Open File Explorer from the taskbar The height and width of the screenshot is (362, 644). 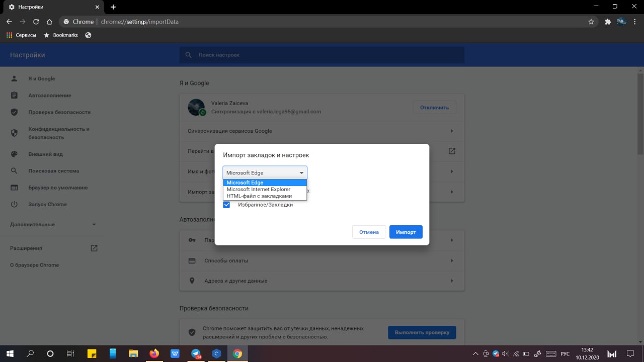[133, 353]
